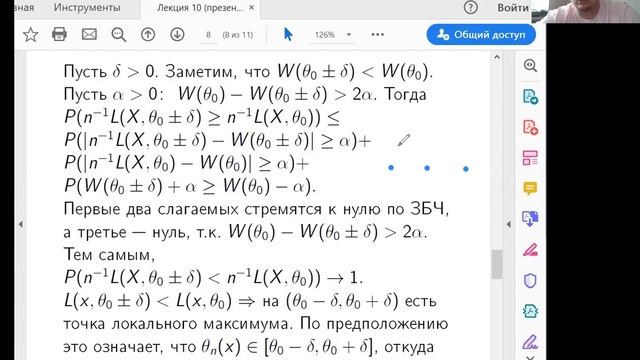Click the pencil annotation marker on page
The image size is (640, 360).
(x=404, y=141)
